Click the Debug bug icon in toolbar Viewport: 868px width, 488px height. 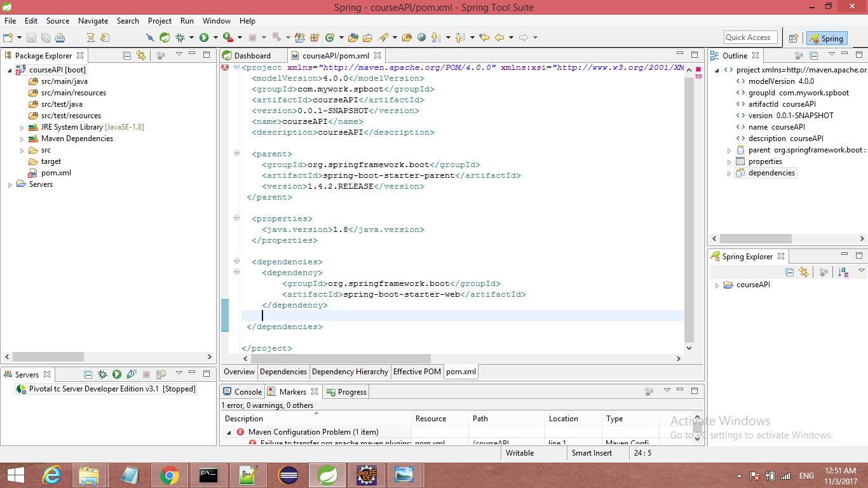point(180,37)
